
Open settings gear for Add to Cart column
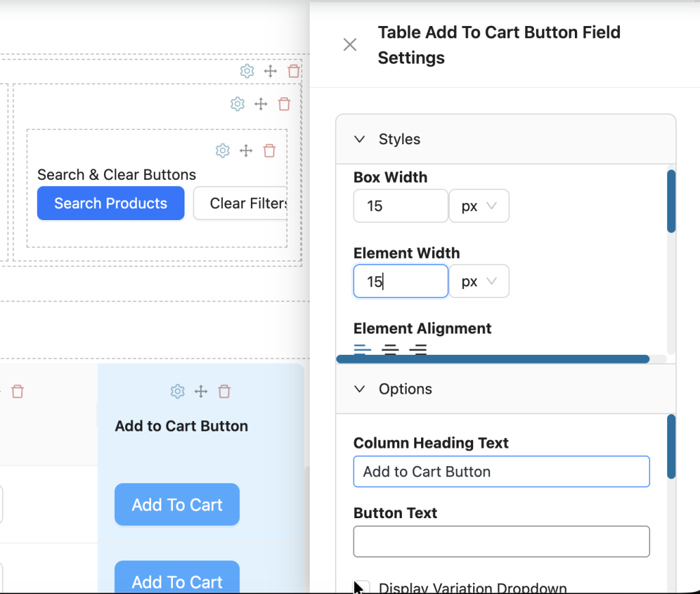[177, 392]
